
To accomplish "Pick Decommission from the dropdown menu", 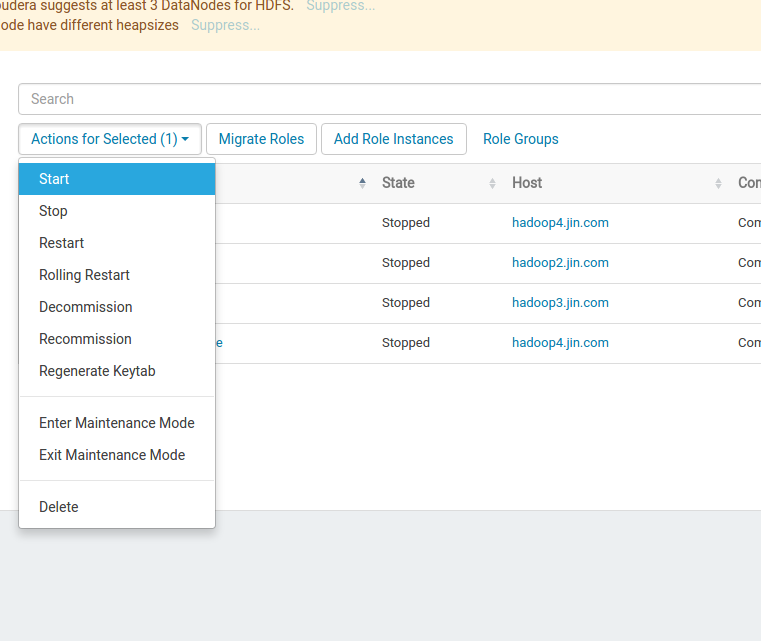I will click(x=117, y=307).
